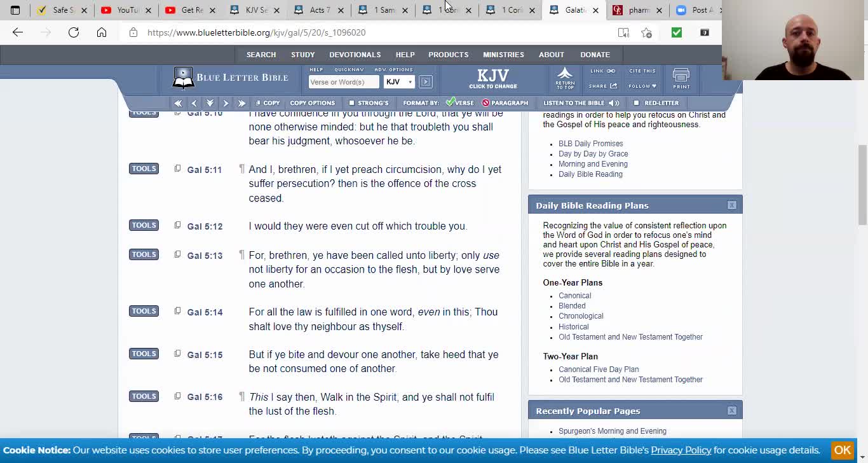Click the Verse or Word(s) search field
The height and width of the screenshot is (463, 868).
[344, 81]
